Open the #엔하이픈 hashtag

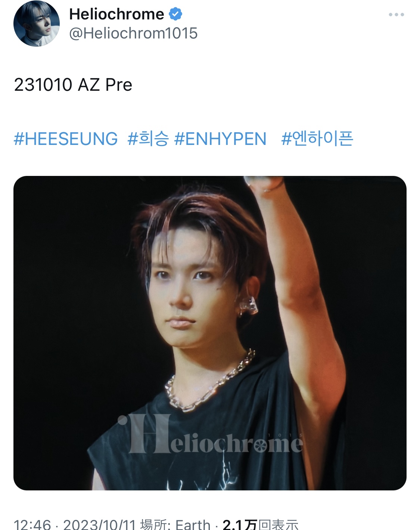click(x=317, y=139)
